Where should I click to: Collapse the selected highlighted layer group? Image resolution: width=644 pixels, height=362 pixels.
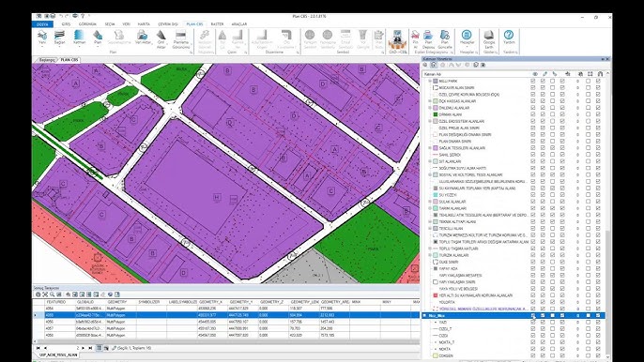[x=424, y=316]
